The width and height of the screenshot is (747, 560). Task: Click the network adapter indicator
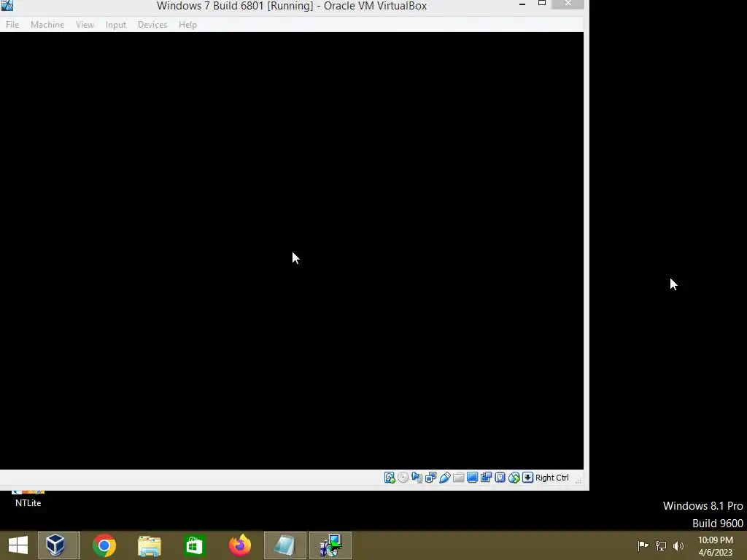(x=430, y=478)
